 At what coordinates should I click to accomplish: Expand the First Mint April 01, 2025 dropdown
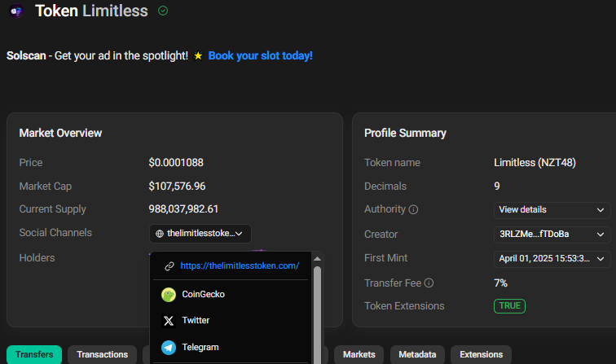[552, 259]
